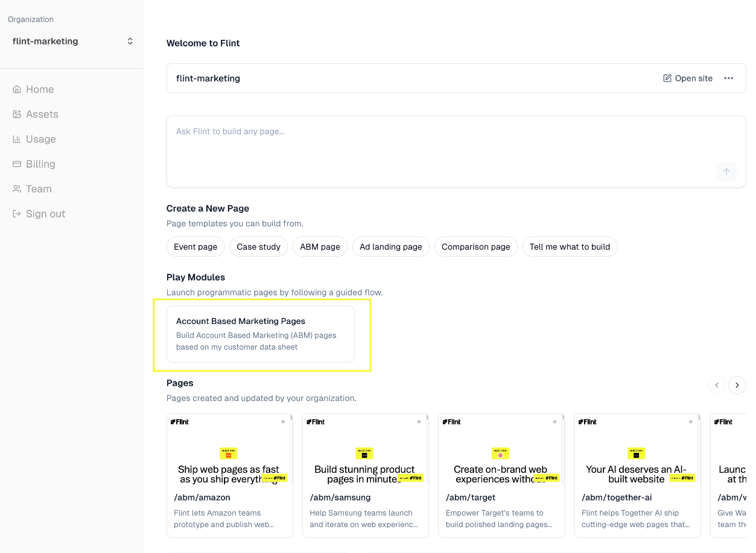Select the Team people icon
This screenshot has width=756, height=553.
click(18, 188)
